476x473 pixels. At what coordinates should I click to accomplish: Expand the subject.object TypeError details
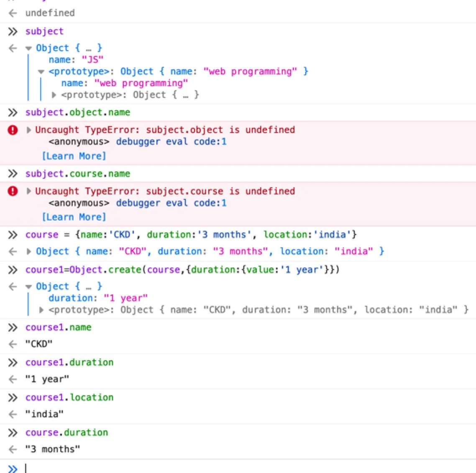point(28,130)
